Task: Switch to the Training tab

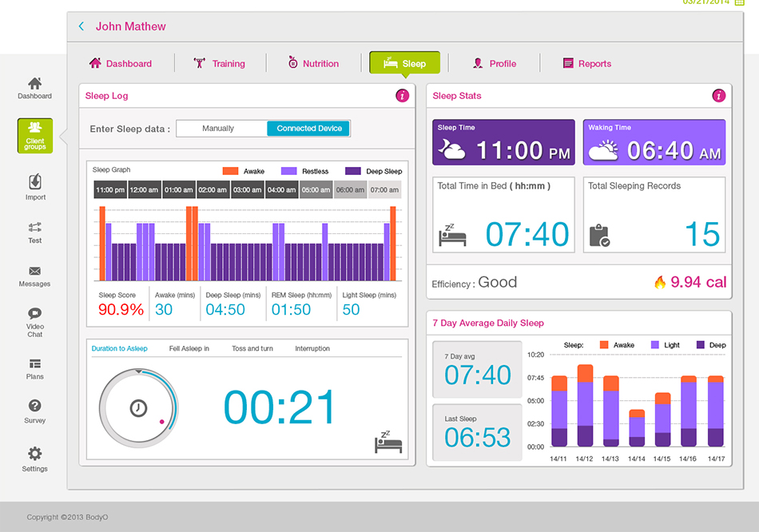Action: (x=220, y=64)
